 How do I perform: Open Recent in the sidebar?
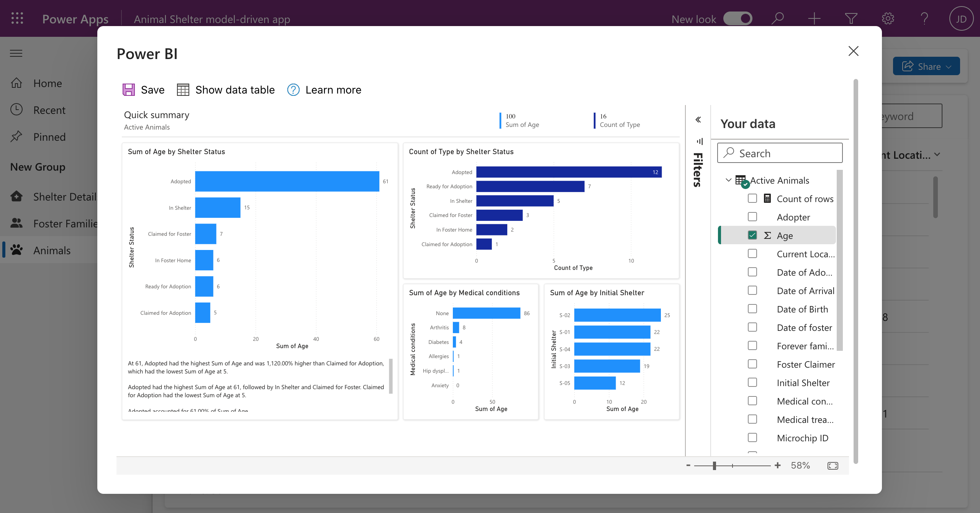(49, 110)
